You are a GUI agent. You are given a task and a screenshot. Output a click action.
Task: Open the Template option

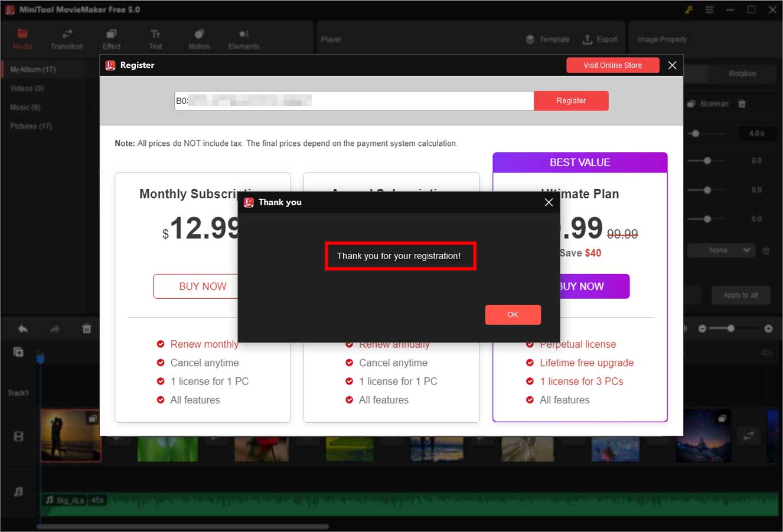(547, 40)
